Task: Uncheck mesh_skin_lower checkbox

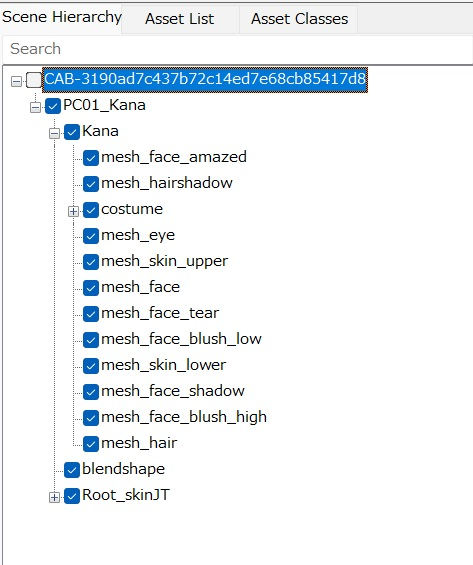Action: coord(91,366)
